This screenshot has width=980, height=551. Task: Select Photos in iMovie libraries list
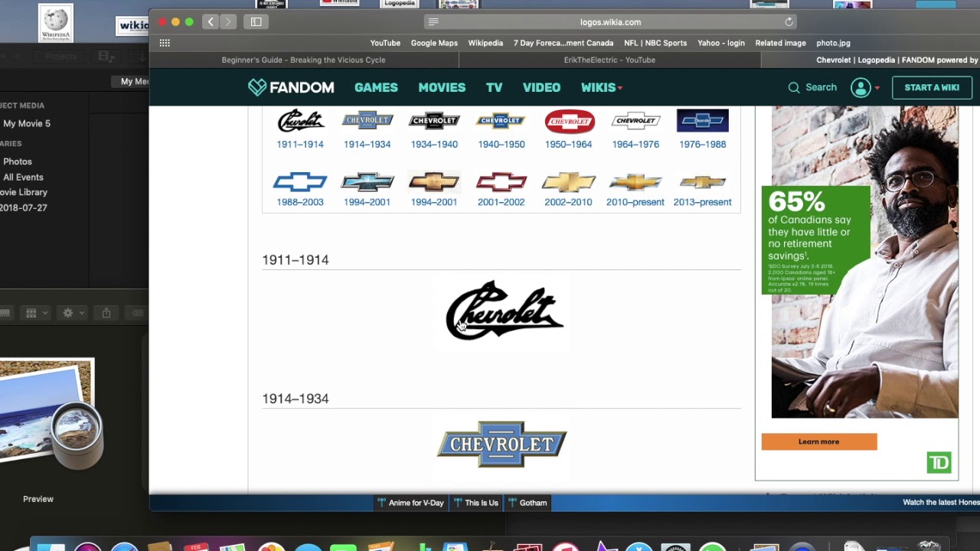18,161
